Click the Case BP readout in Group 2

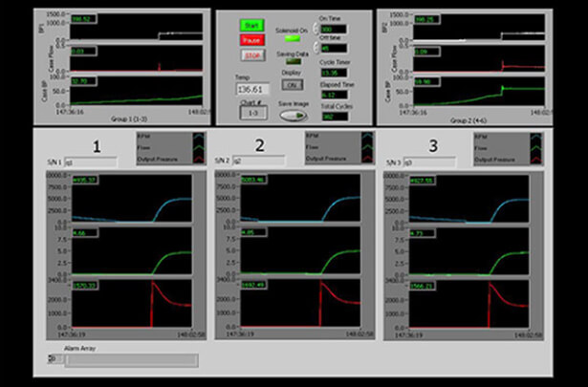coord(426,81)
